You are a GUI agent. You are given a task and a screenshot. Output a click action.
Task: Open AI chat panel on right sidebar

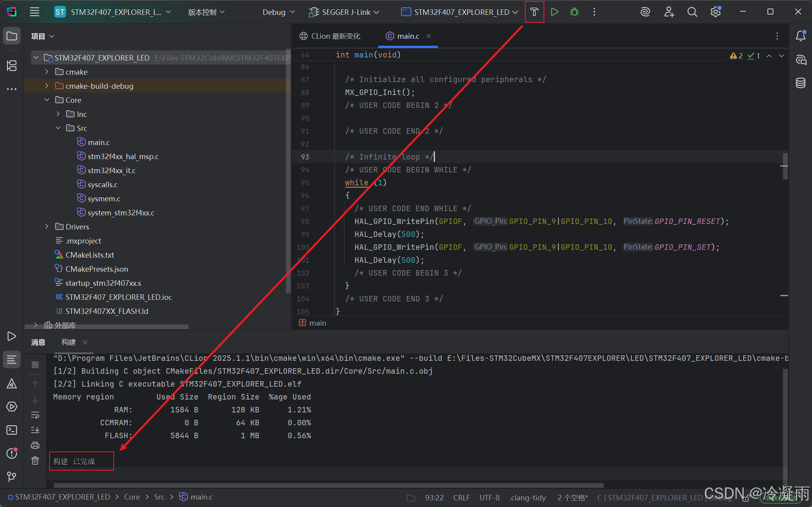pyautogui.click(x=800, y=59)
